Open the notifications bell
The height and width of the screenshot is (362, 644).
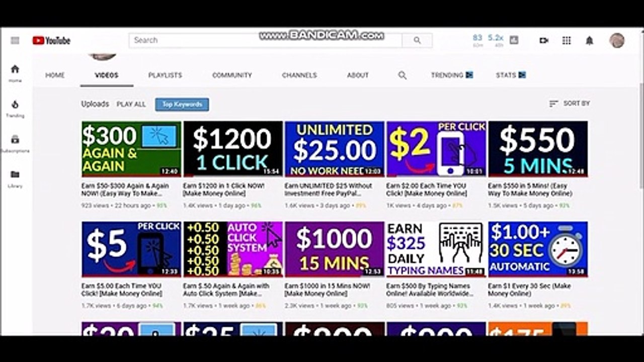pyautogui.click(x=590, y=40)
